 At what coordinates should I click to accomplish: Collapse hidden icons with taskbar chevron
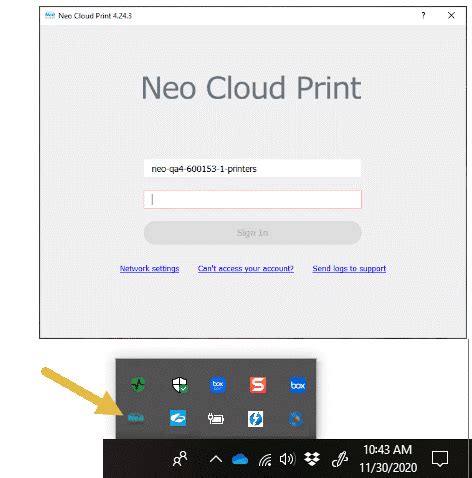pos(216,460)
